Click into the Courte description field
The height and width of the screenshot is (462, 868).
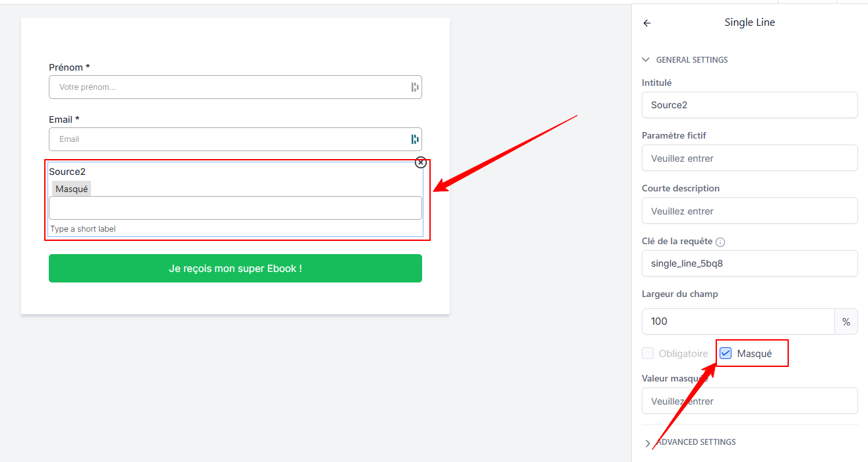[x=749, y=211]
